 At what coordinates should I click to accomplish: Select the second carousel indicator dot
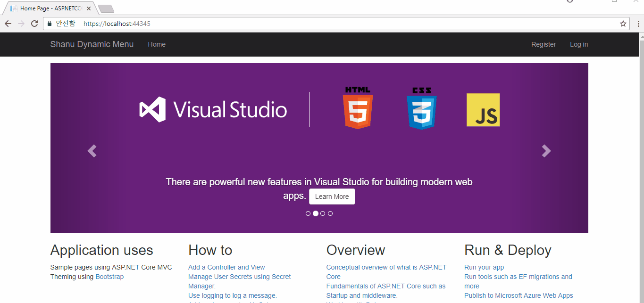316,213
